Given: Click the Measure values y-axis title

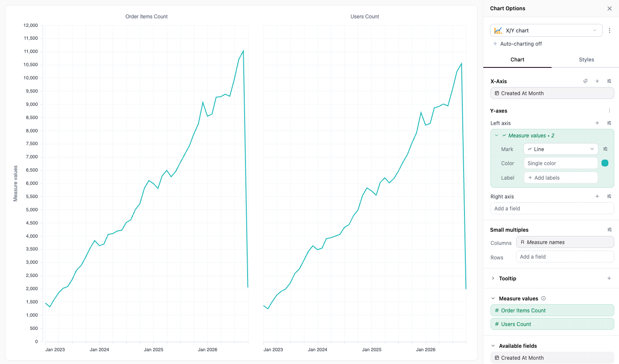Looking at the screenshot, I should (15, 183).
